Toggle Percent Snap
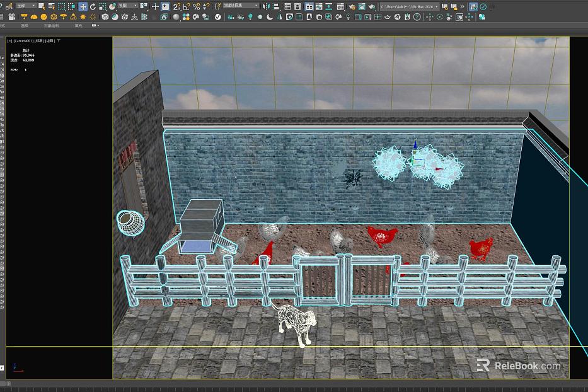The height and width of the screenshot is (392, 588). point(196,7)
